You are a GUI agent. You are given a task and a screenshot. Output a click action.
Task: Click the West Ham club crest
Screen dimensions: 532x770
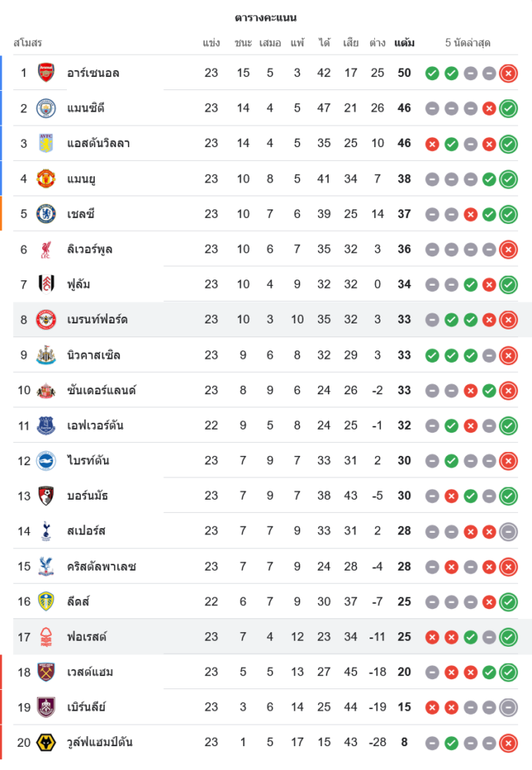(x=46, y=672)
